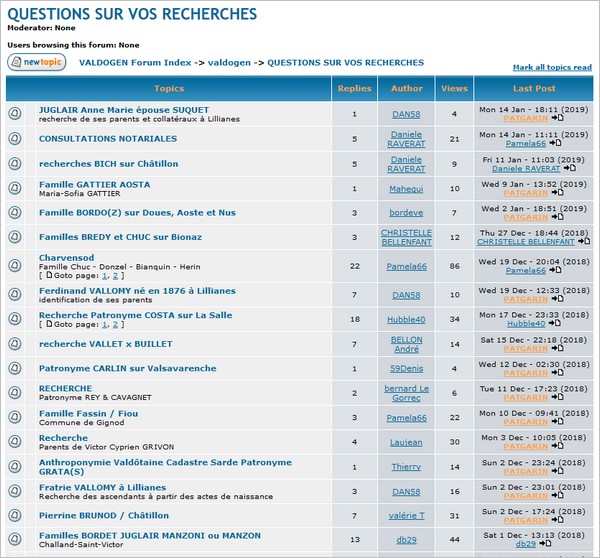Viewport: 600px width, 558px height.
Task: Click latest-post icon for Mon 14 Jan 18:11 post
Action: tap(557, 118)
